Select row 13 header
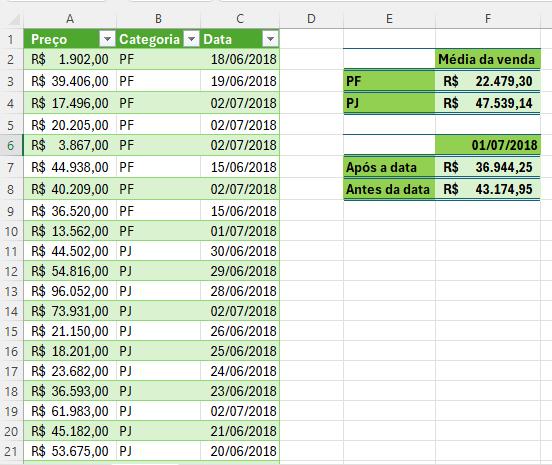This screenshot has height=465, width=552. coord(11,291)
